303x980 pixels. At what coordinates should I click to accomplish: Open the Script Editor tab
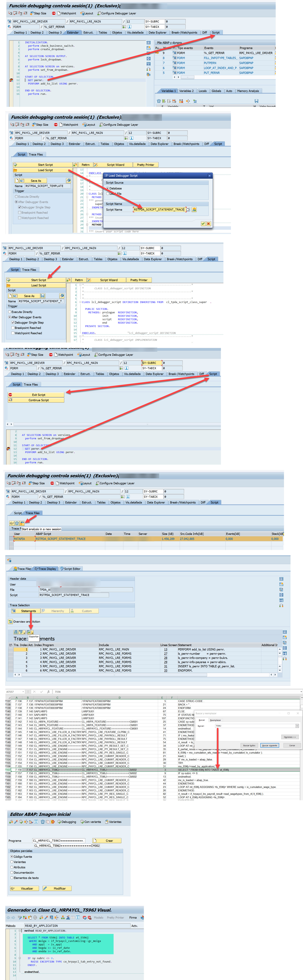tap(70, 569)
